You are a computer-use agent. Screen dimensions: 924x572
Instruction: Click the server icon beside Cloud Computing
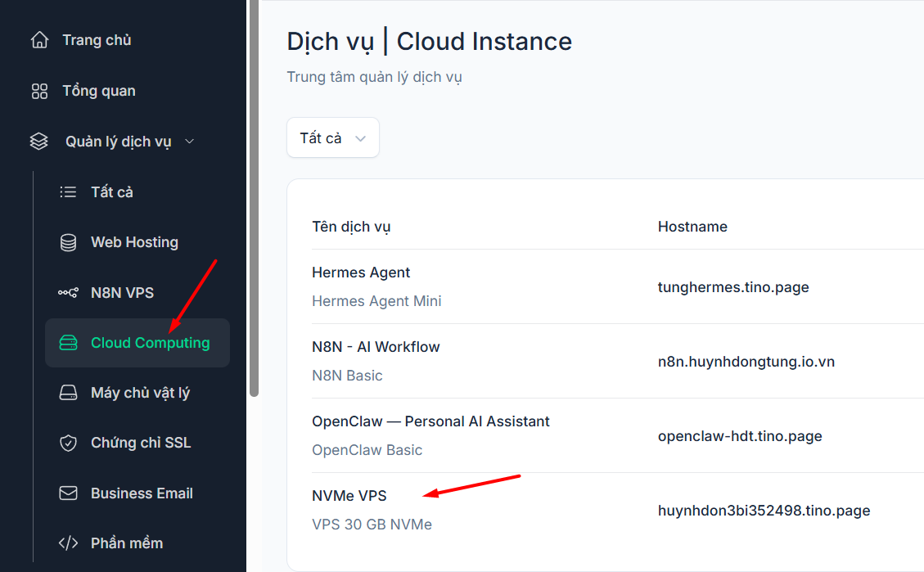point(69,343)
